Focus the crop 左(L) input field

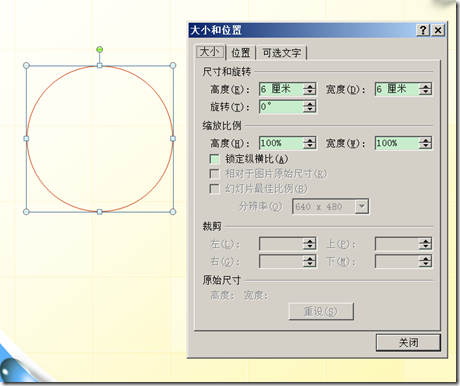(281, 244)
